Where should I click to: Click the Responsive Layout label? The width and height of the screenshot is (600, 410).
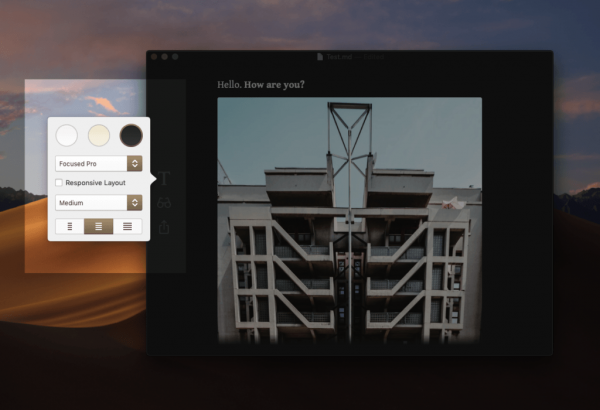[x=95, y=183]
